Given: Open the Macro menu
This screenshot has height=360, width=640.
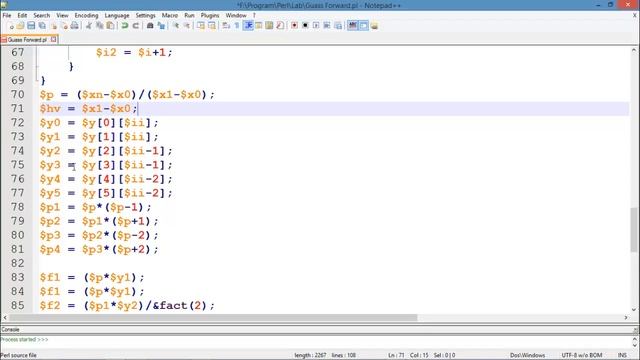Looking at the screenshot, I should point(170,16).
